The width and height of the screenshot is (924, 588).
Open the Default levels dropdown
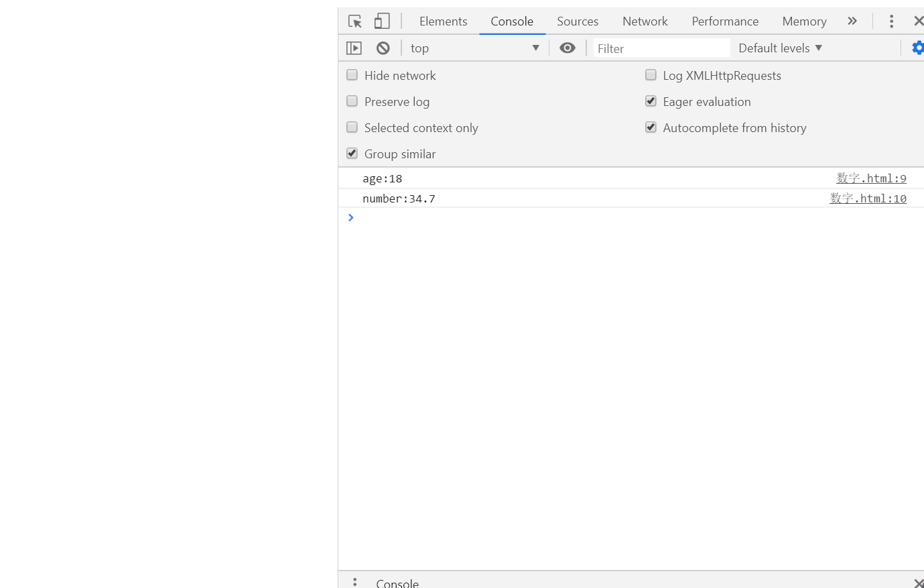pyautogui.click(x=780, y=48)
